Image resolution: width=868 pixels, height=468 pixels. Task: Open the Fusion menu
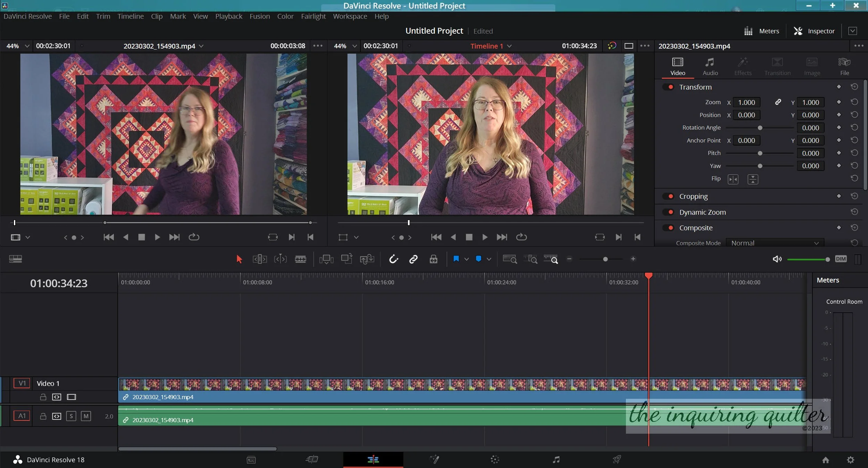[x=259, y=16]
